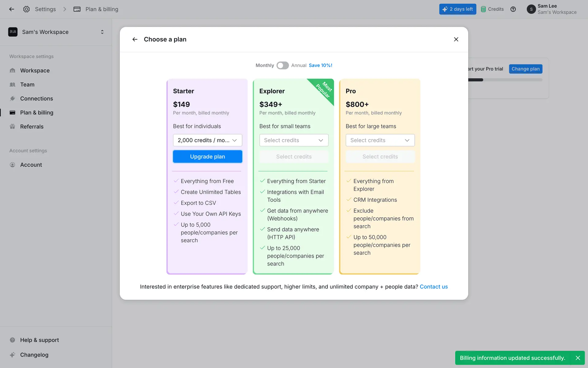Click the 2 days left trial badge

[x=458, y=9]
